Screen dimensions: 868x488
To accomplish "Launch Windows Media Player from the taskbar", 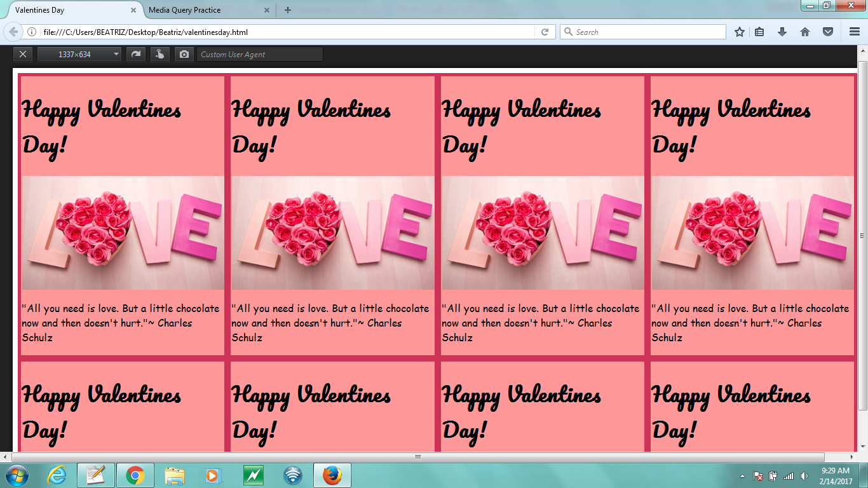I will pyautogui.click(x=214, y=475).
